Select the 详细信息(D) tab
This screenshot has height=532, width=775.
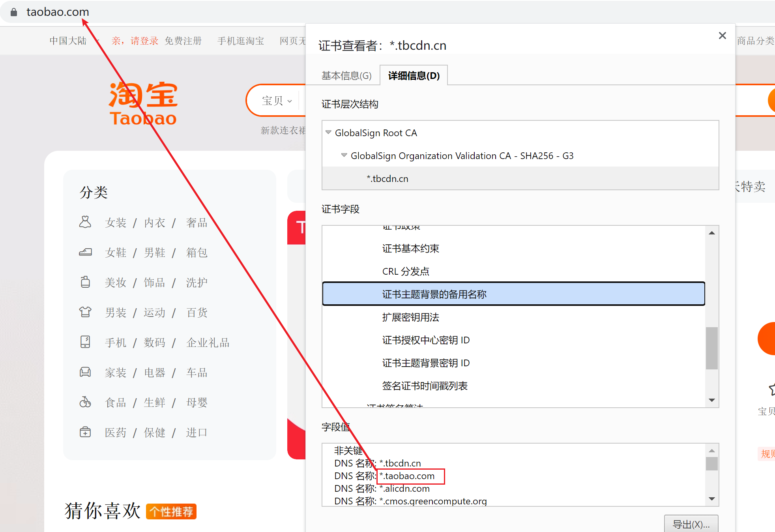(x=414, y=76)
